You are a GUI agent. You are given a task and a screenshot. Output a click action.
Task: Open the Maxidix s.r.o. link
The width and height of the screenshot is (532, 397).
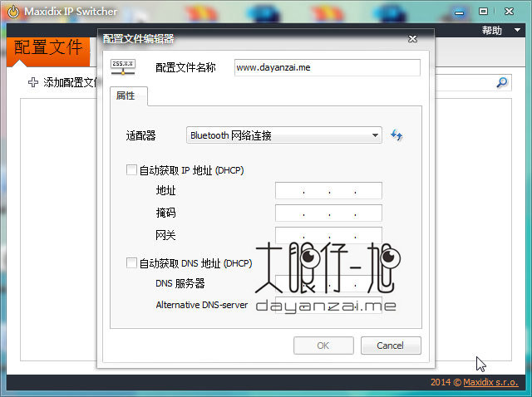[490, 382]
